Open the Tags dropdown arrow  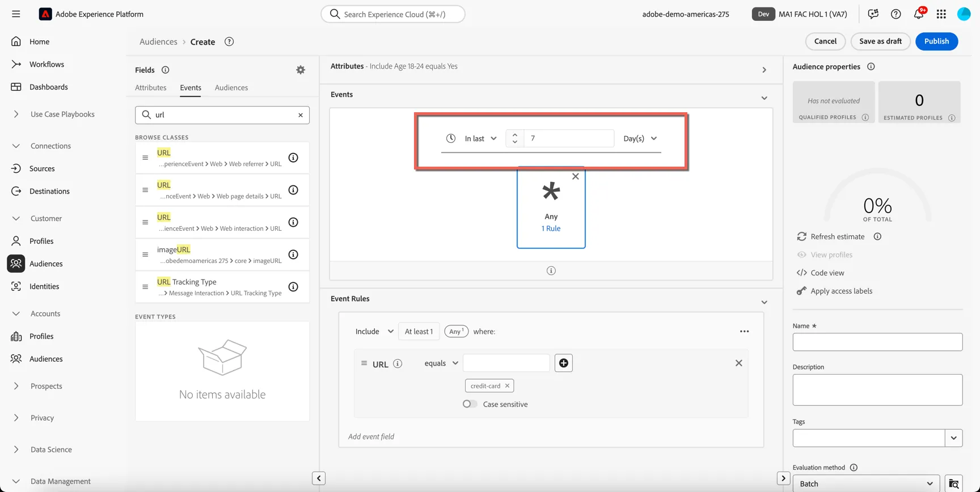[x=954, y=438]
